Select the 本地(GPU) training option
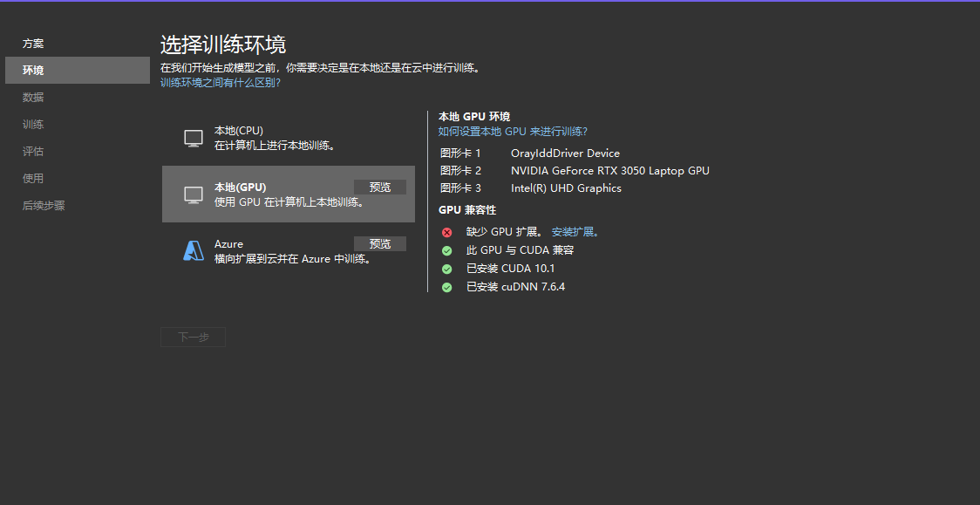Image resolution: width=980 pixels, height=505 pixels. pyautogui.click(x=288, y=194)
